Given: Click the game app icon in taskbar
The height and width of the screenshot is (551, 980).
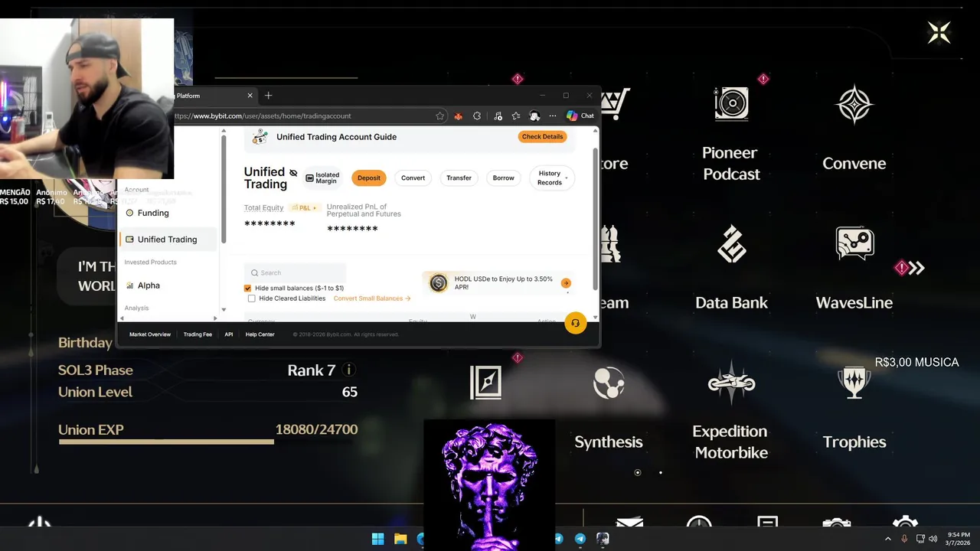Looking at the screenshot, I should (603, 539).
